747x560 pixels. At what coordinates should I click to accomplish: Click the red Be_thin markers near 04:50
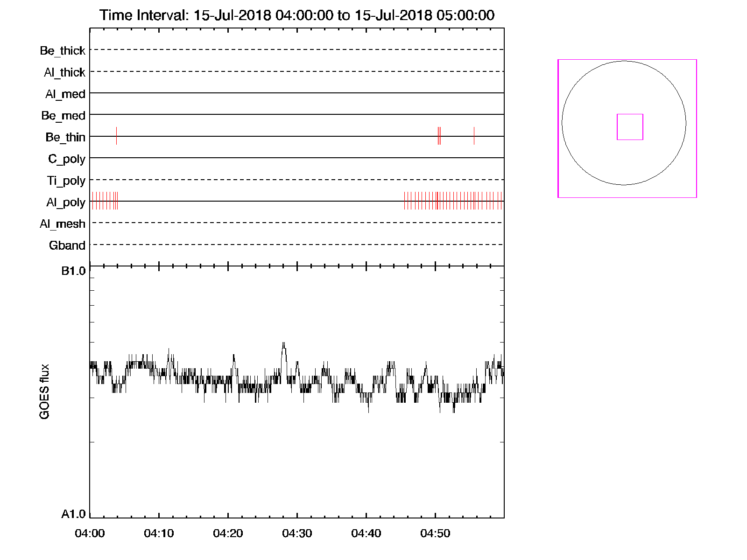point(439,136)
